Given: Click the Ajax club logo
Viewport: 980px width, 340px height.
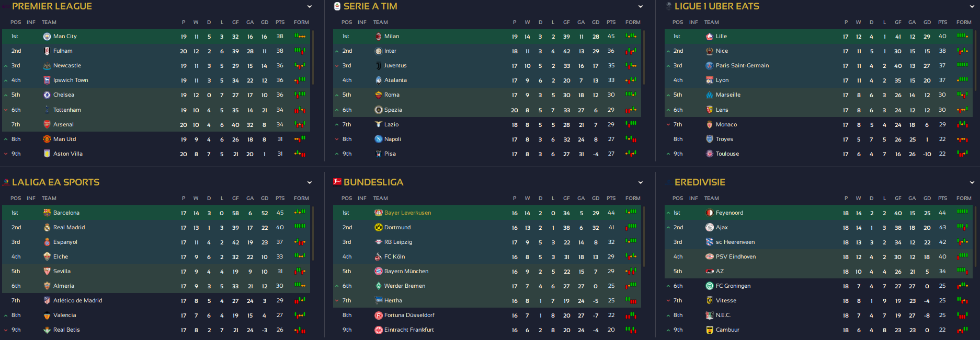Looking at the screenshot, I should click(710, 228).
